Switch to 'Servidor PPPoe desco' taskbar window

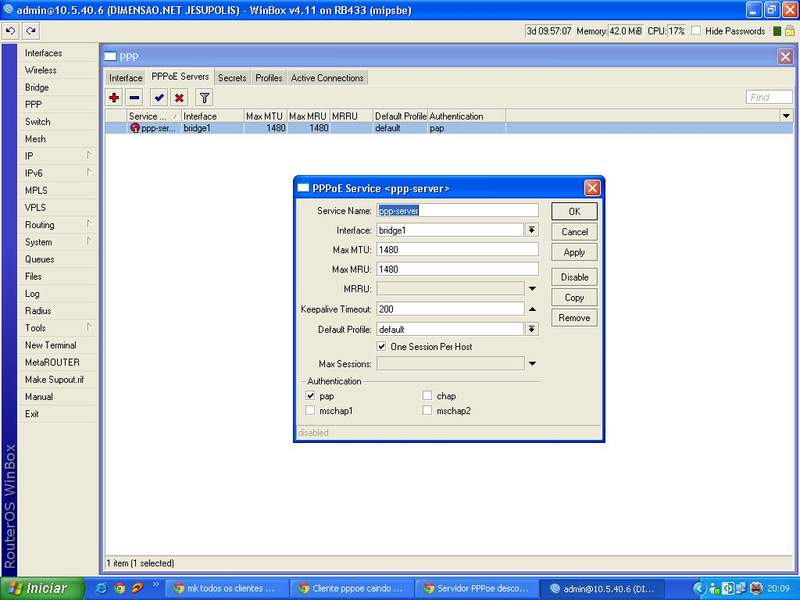click(x=476, y=588)
